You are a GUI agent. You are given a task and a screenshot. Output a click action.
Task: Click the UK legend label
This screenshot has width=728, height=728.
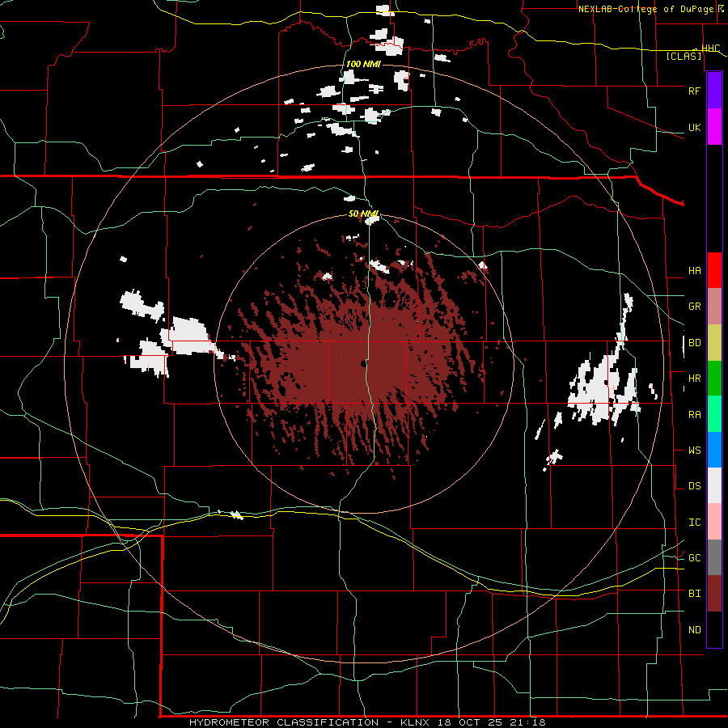point(694,127)
